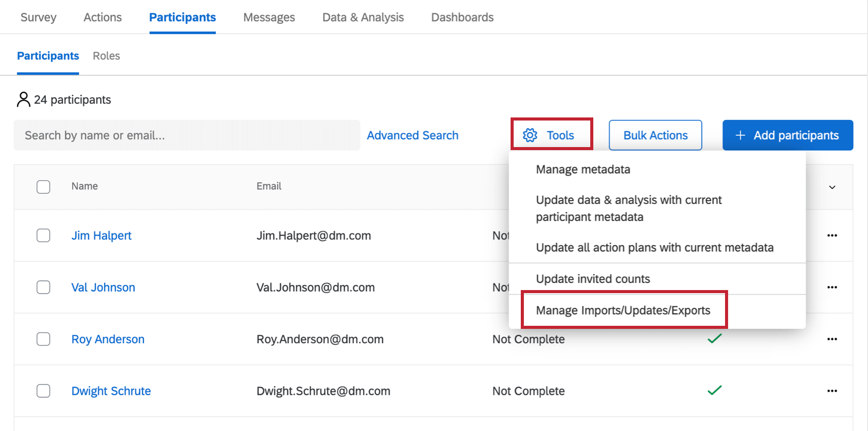Image resolution: width=868 pixels, height=431 pixels.
Task: Open Val Johnson's participant profile link
Action: click(103, 288)
